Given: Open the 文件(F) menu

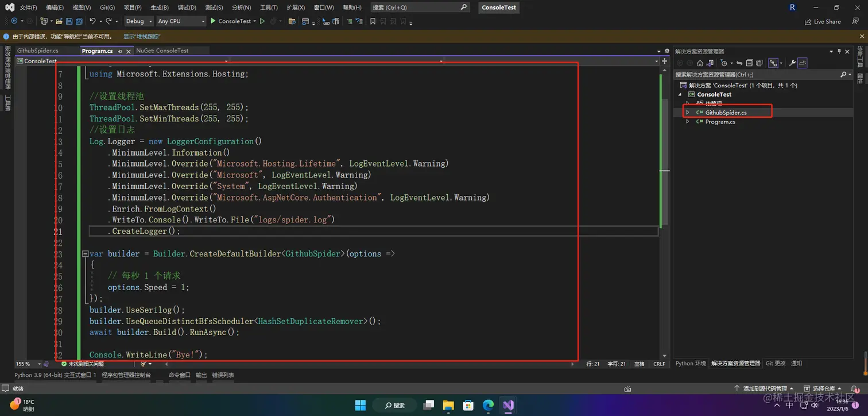Looking at the screenshot, I should (28, 7).
